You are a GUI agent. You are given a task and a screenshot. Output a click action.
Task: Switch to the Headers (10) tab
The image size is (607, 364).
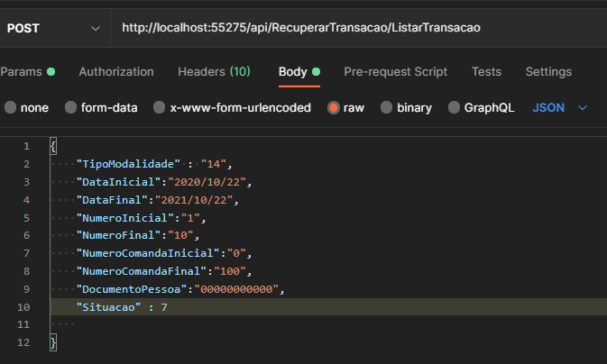coord(214,71)
